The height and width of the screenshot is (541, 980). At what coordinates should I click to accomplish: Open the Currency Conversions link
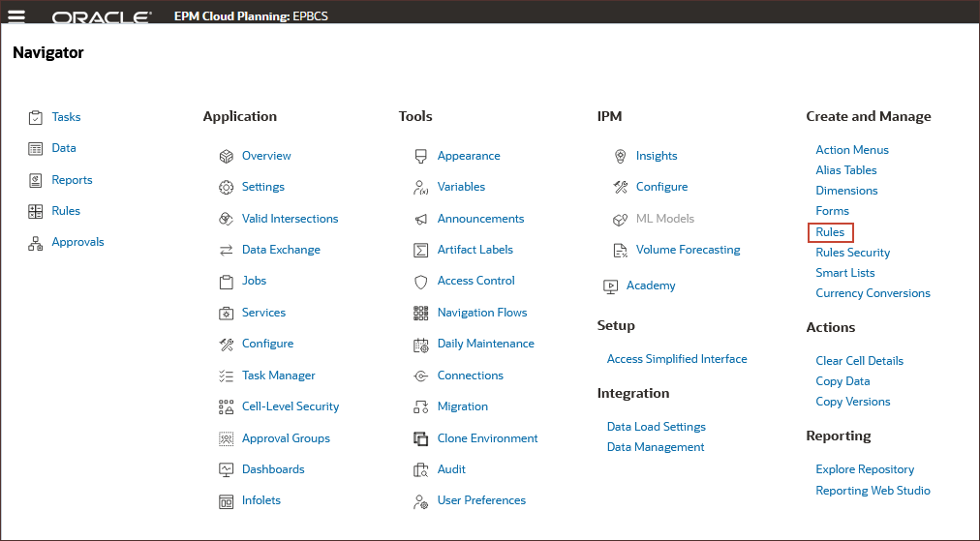873,293
